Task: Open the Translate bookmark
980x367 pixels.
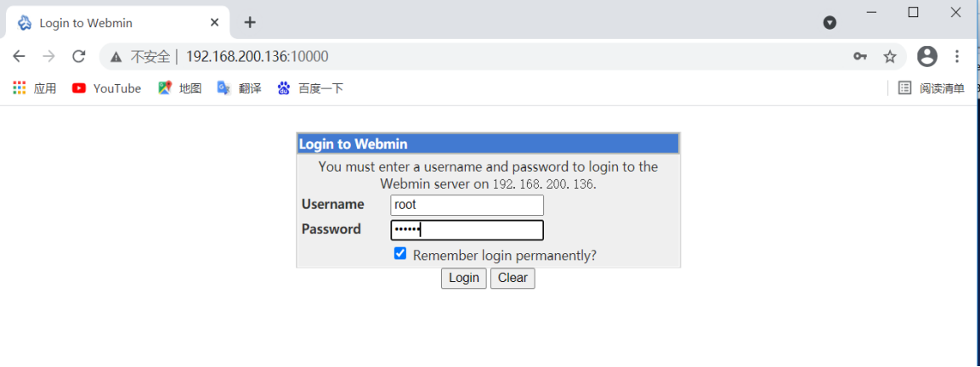Action: tap(239, 88)
